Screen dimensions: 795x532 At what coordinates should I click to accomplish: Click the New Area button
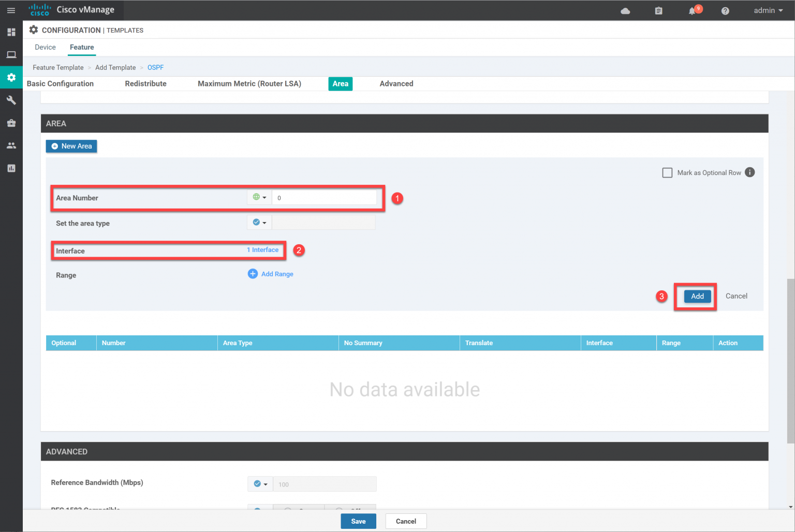71,146
